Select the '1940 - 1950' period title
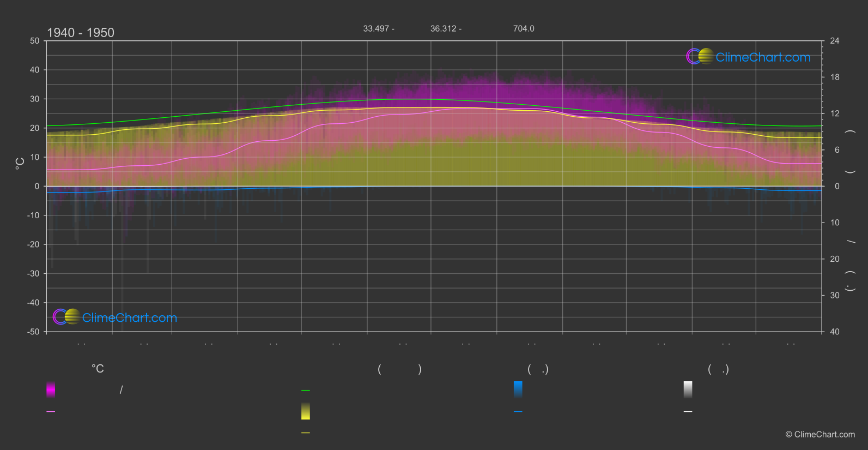Viewport: 868px width, 450px height. tap(81, 33)
